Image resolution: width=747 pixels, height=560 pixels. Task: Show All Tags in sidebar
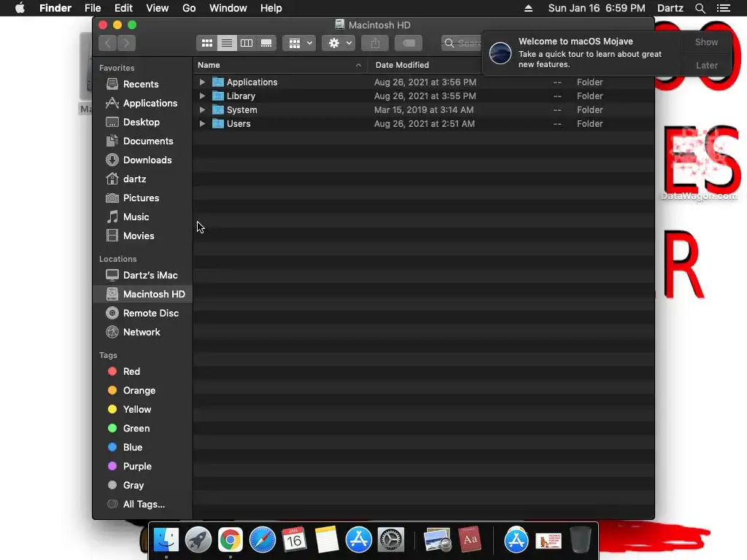click(142, 505)
